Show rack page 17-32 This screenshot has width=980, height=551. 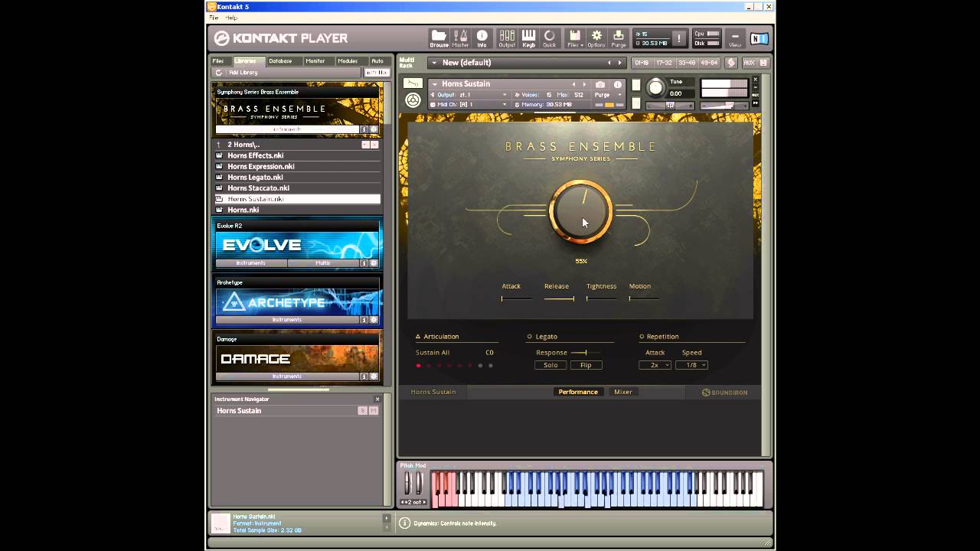click(664, 63)
